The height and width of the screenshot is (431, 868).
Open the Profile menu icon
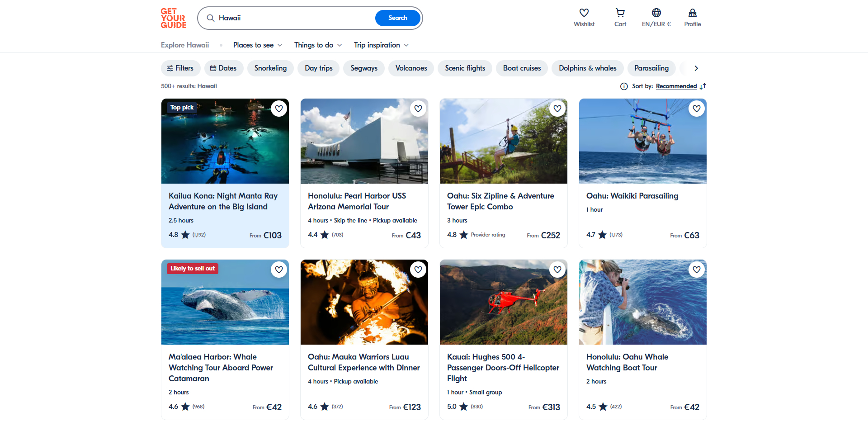pos(692,13)
